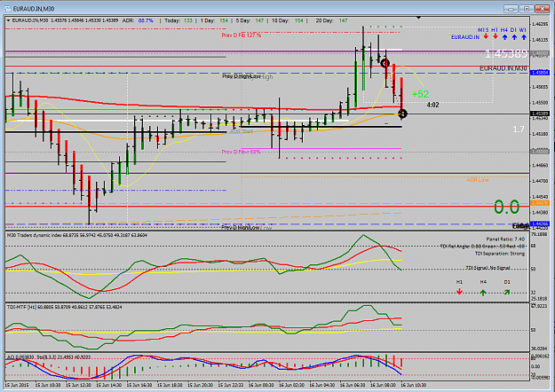Click the blue up arrow under top H4
This screenshot has height=392, width=555.
click(504, 36)
